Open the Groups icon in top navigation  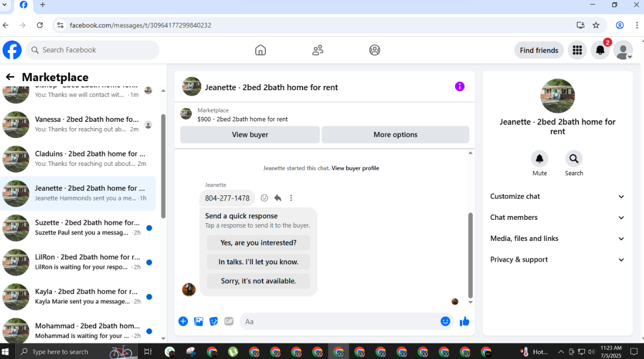tap(375, 50)
